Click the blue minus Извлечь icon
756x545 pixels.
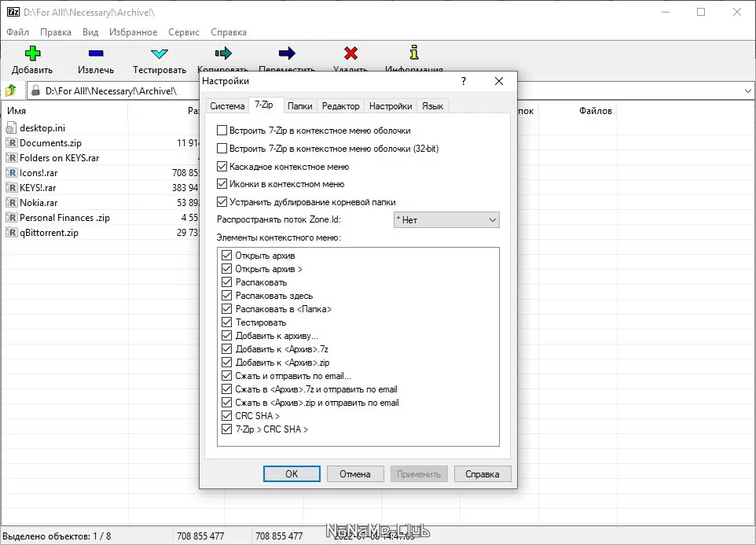point(96,53)
